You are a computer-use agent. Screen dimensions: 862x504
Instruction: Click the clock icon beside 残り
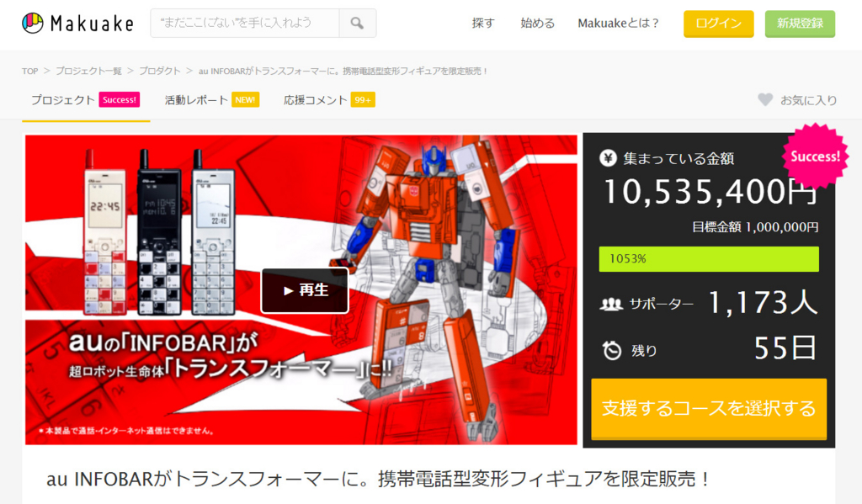tap(611, 350)
